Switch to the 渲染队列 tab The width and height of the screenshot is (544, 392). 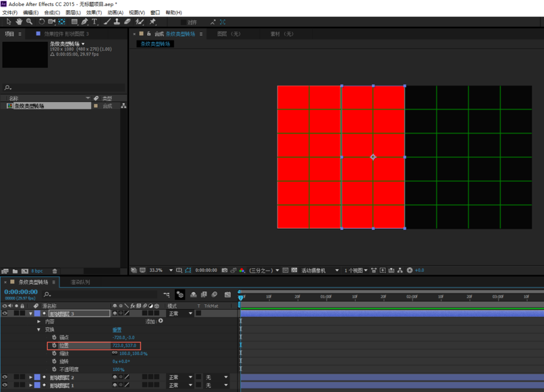[80, 282]
